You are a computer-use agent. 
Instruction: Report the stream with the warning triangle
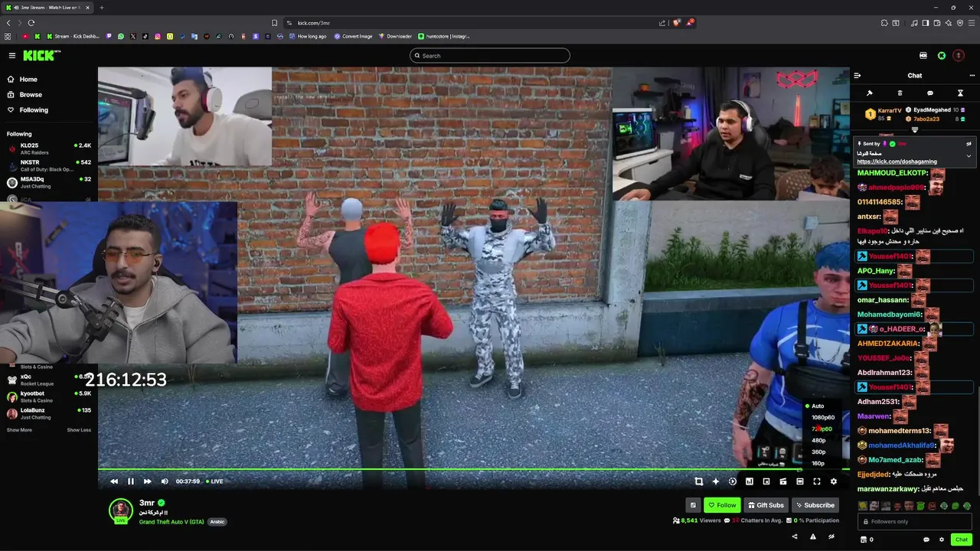pyautogui.click(x=813, y=536)
